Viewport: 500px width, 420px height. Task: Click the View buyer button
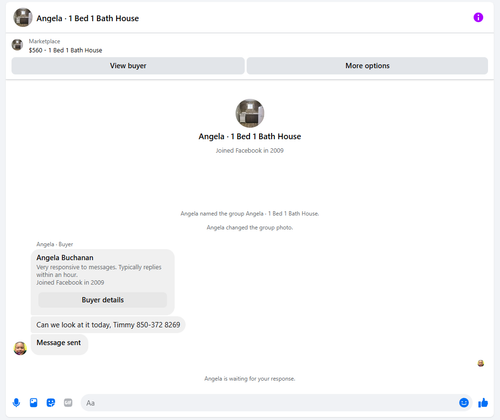pos(128,66)
